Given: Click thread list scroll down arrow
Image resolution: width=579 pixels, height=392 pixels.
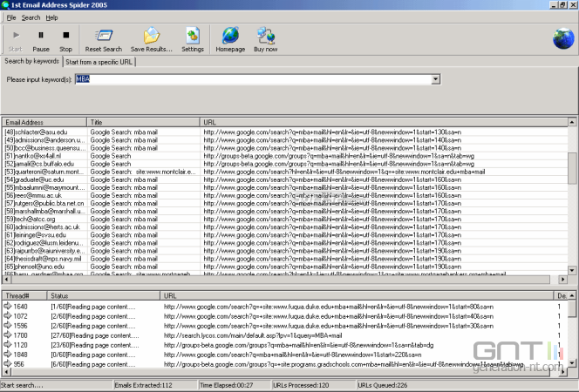Looking at the screenshot, I should pyautogui.click(x=572, y=363).
